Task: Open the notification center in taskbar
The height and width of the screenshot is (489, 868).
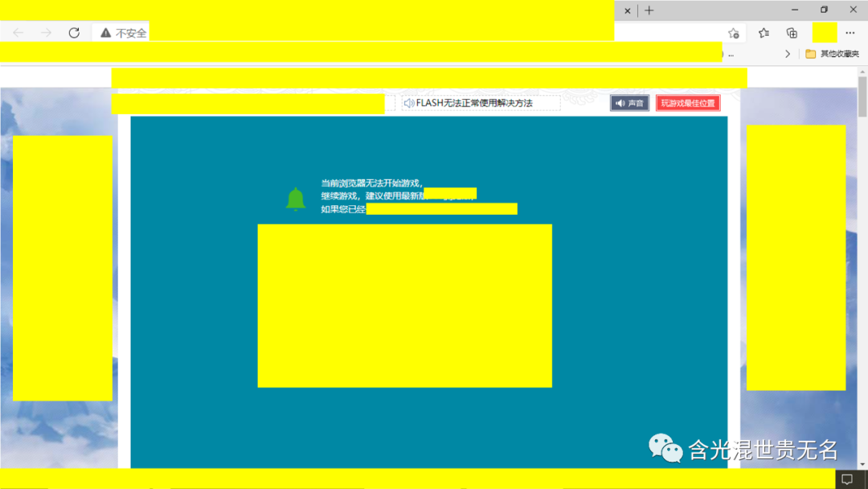Action: 846,479
